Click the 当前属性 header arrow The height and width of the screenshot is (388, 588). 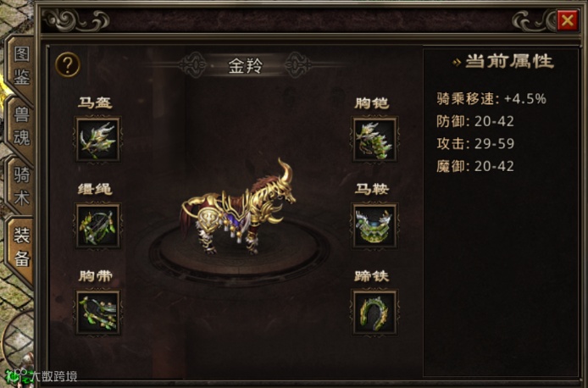tap(457, 62)
